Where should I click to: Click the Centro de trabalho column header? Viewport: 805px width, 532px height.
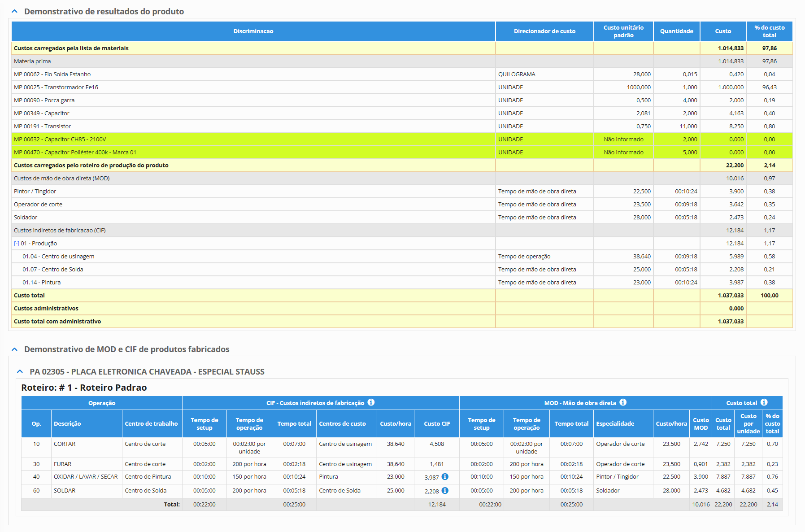pos(151,424)
